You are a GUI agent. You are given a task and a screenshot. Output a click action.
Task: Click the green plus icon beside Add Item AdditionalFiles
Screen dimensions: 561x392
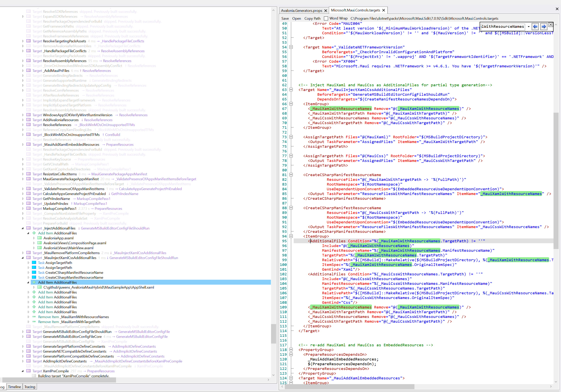click(34, 282)
